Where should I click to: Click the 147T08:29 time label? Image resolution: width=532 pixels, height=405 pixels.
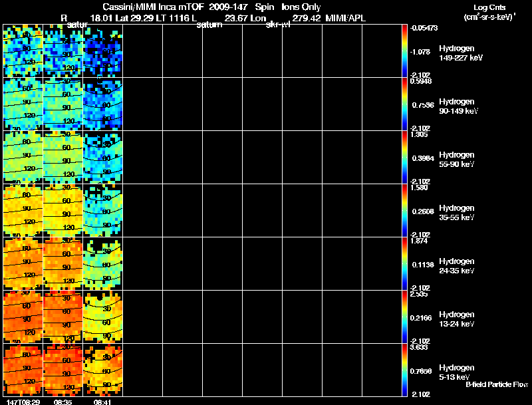23,402
